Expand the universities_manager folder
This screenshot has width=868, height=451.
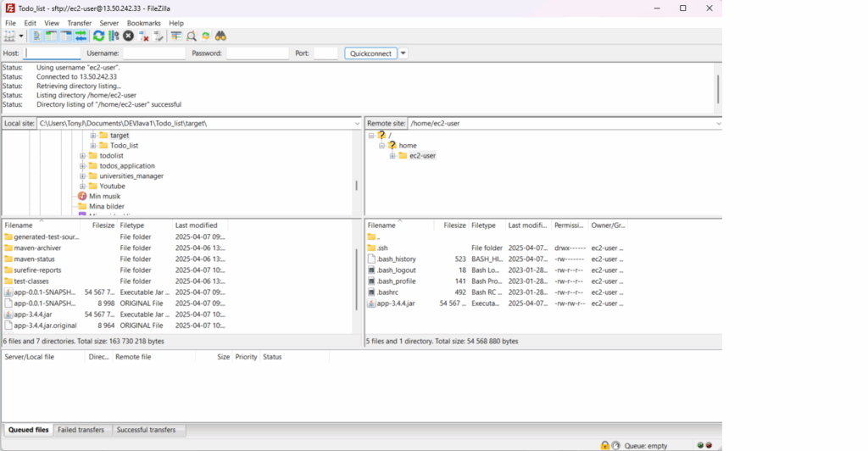[82, 176]
